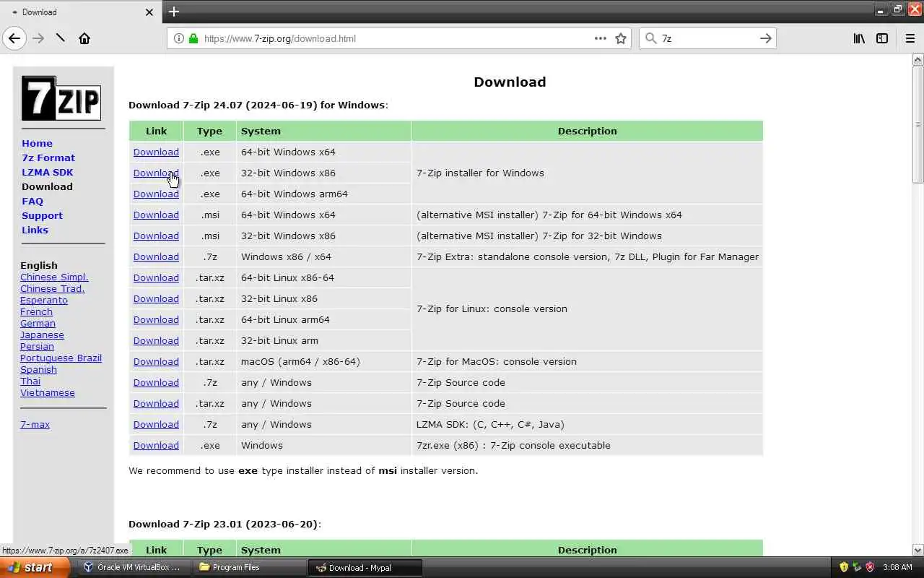Download the 32-bit Linux arm tarball

pyautogui.click(x=156, y=340)
